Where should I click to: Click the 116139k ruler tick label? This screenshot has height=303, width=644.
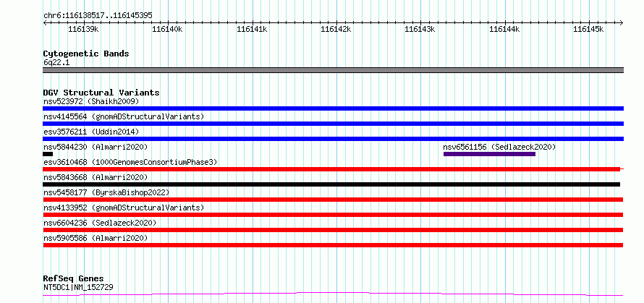[x=83, y=29]
